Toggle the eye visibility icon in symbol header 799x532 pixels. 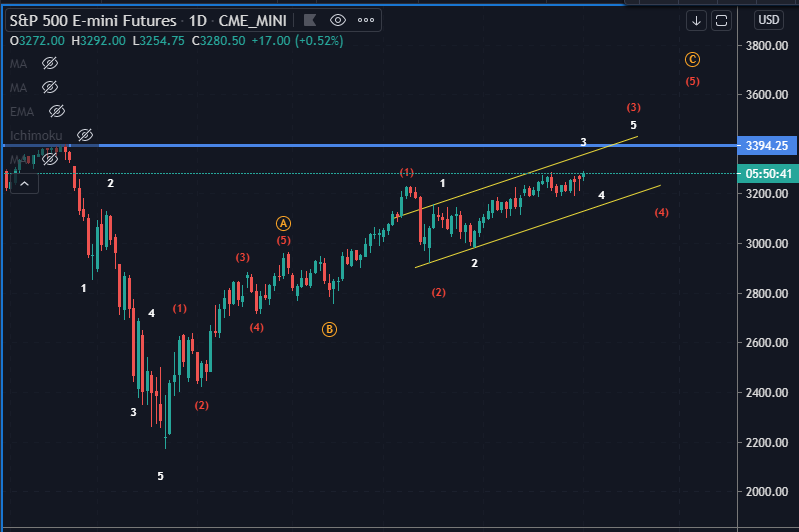coord(338,20)
